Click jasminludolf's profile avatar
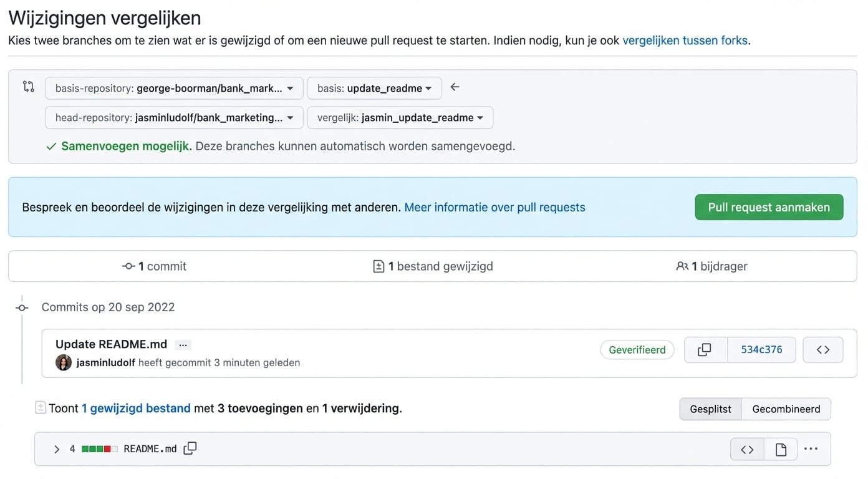Viewport: 868px width, 479px height. click(x=63, y=362)
